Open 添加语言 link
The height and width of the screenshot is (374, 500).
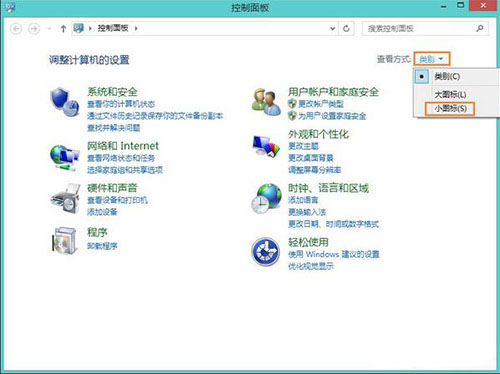click(303, 200)
